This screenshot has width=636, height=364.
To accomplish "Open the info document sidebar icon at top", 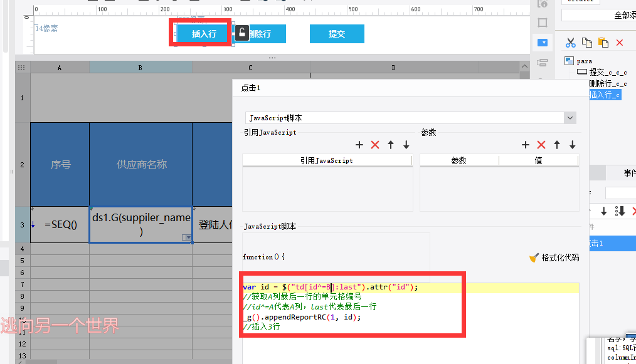I will [543, 4].
